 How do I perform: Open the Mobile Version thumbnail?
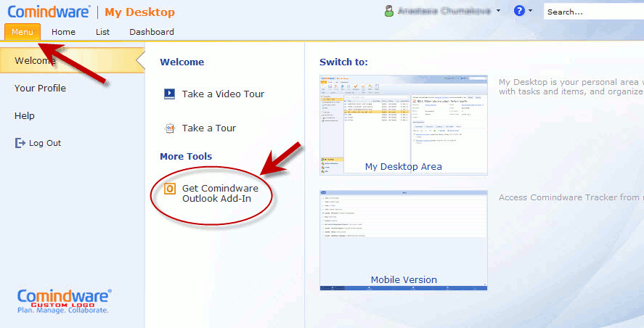[x=404, y=241]
